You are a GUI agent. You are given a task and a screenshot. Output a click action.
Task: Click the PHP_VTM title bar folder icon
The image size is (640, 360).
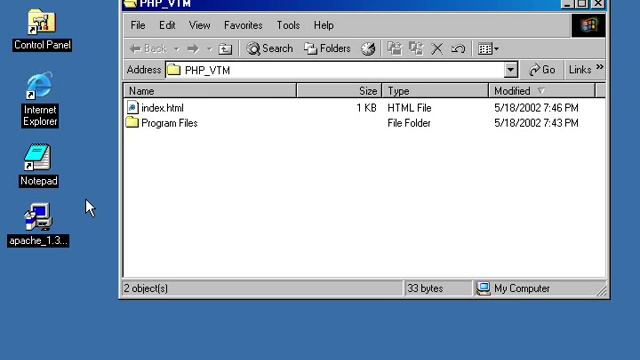(x=130, y=4)
